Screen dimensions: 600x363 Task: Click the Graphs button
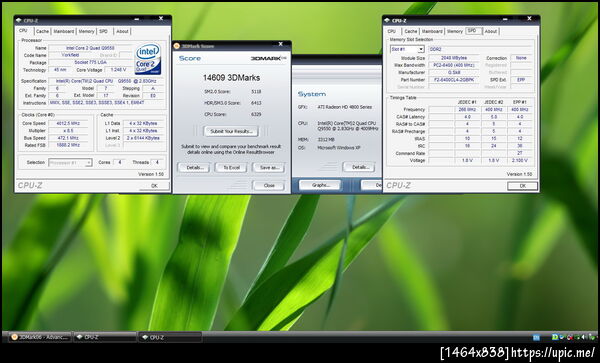[x=320, y=185]
